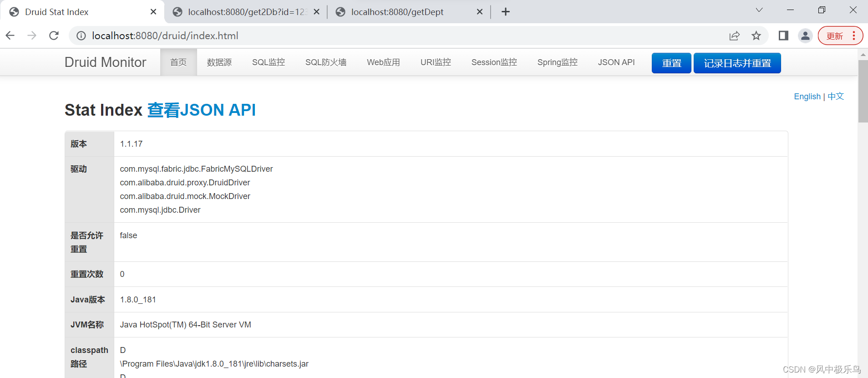This screenshot has width=868, height=378.
Task: Close the localhost:8080/get2Db tab
Action: tap(316, 12)
